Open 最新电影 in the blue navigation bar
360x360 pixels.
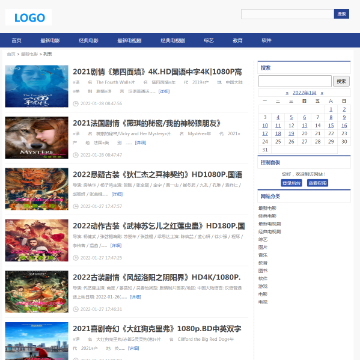click(50, 41)
